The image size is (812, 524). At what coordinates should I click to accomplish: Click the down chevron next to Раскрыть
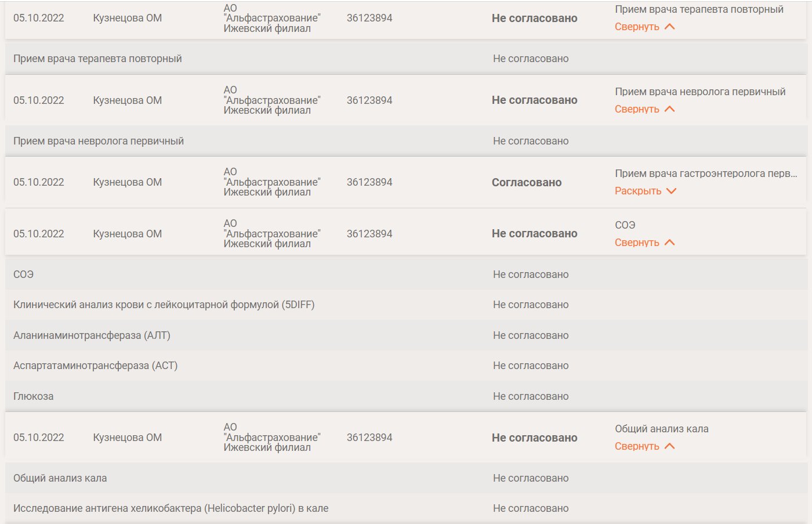pos(672,191)
